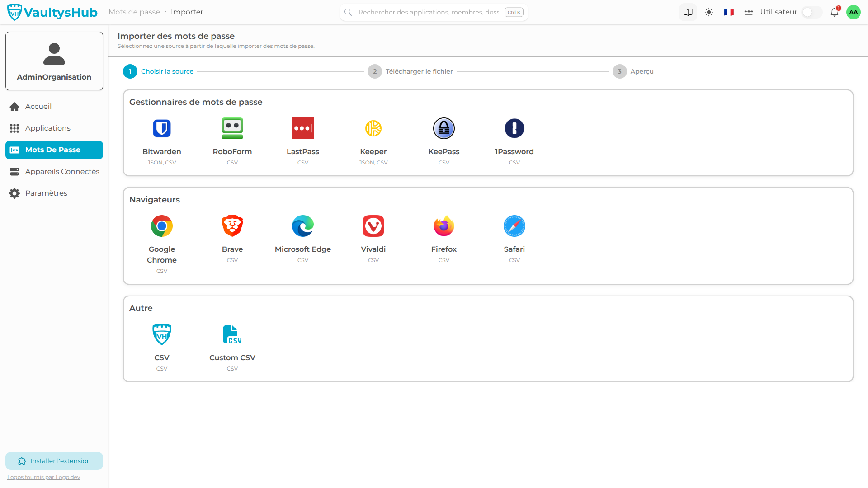The width and height of the screenshot is (868, 488).
Task: Select the Keeper logo
Action: click(x=373, y=128)
